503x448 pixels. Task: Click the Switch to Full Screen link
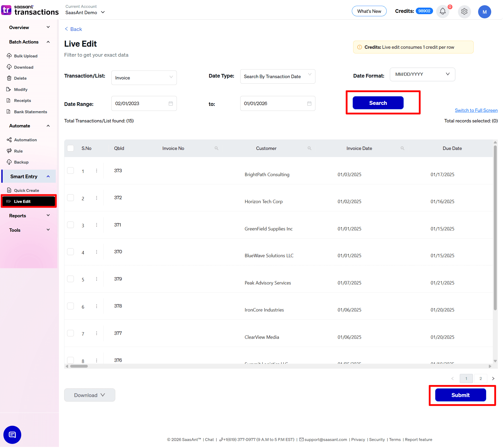(x=476, y=110)
